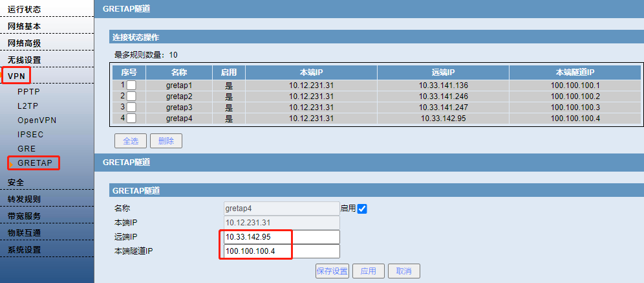
Task: Toggle the 启用 enable checkbox
Action: [362, 209]
